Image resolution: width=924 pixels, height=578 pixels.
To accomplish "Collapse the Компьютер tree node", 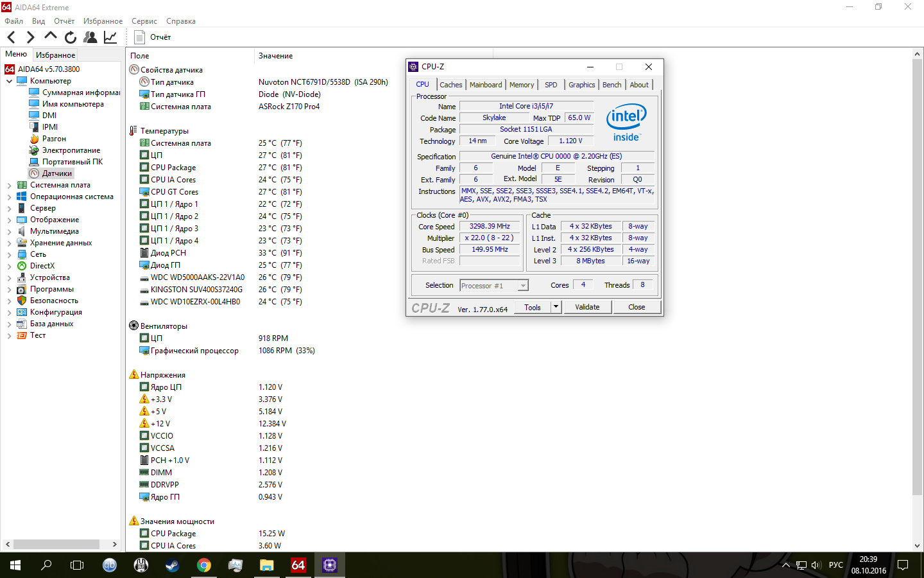I will 9,81.
